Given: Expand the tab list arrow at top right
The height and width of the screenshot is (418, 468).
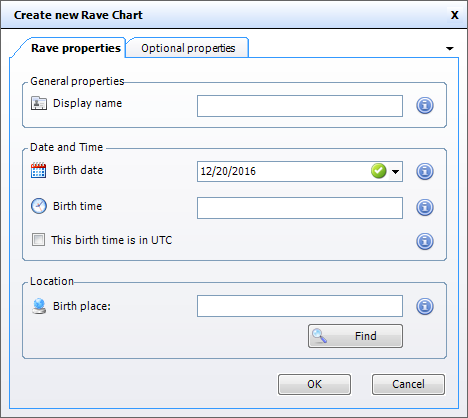Looking at the screenshot, I should click(450, 49).
